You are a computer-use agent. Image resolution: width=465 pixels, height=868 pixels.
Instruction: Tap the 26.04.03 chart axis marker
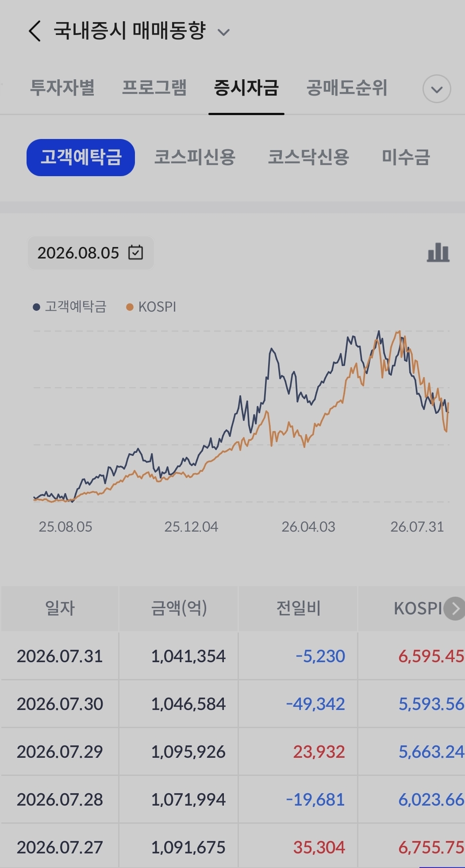tap(308, 527)
